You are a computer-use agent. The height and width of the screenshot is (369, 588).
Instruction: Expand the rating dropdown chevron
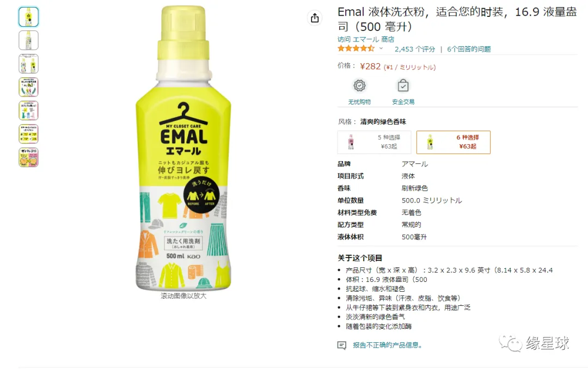[x=381, y=48]
